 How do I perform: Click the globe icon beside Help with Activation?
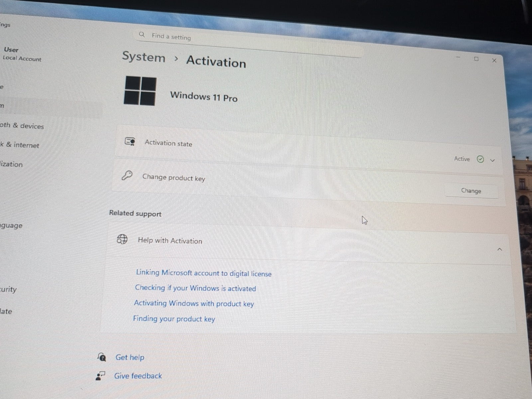coord(122,239)
